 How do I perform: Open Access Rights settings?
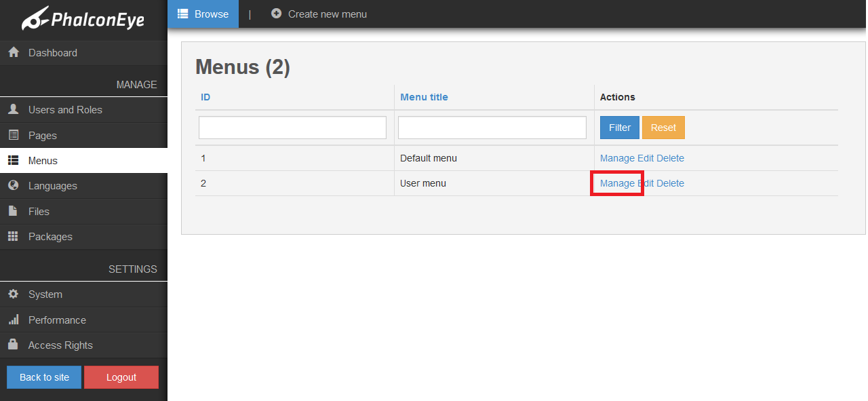(x=83, y=345)
